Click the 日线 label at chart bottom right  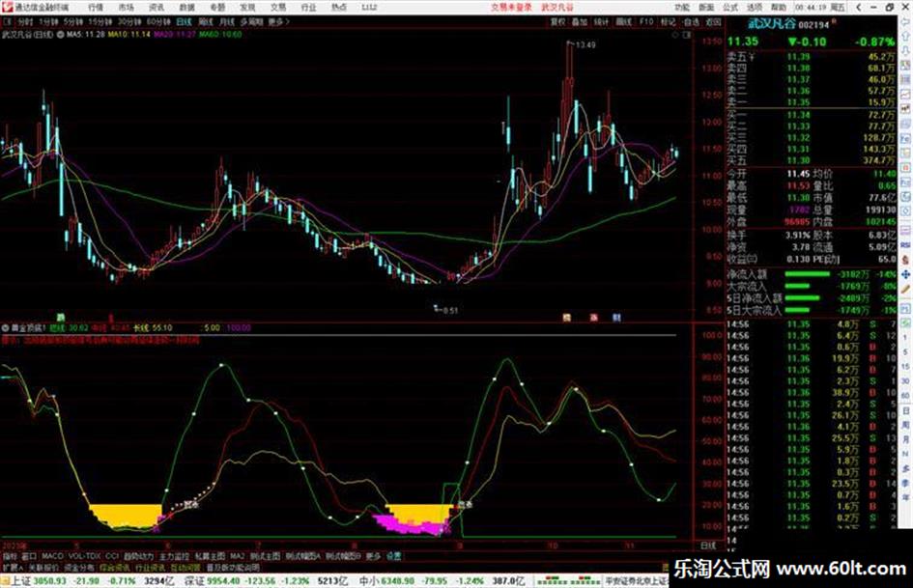click(x=708, y=546)
